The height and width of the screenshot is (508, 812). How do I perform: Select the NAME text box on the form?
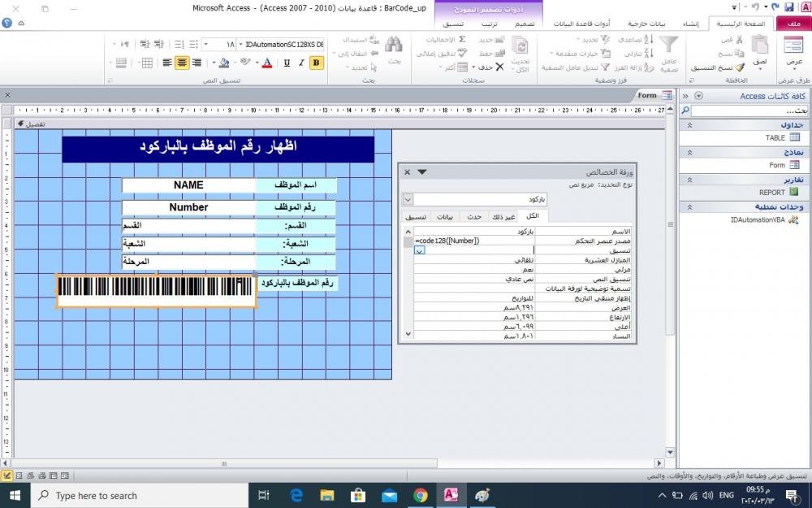click(188, 185)
